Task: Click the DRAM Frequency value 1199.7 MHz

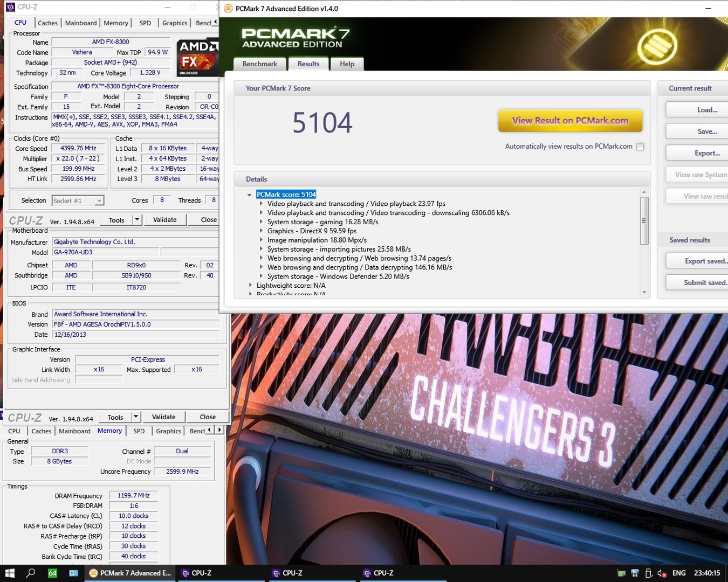Action: click(x=134, y=495)
